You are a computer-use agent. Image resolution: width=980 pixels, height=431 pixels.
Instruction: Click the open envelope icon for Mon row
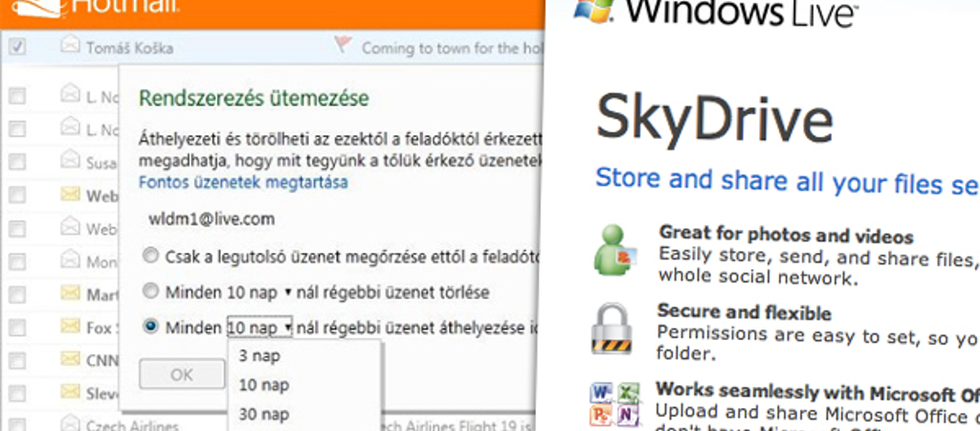click(71, 258)
